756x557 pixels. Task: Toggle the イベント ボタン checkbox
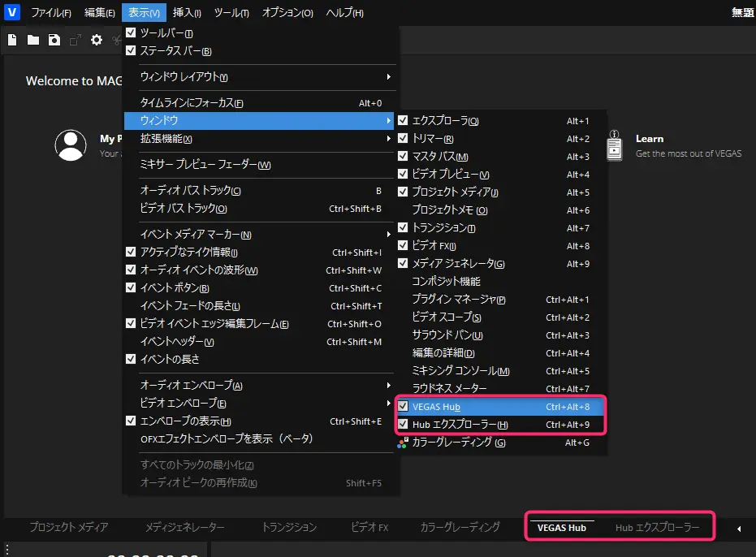tap(131, 287)
